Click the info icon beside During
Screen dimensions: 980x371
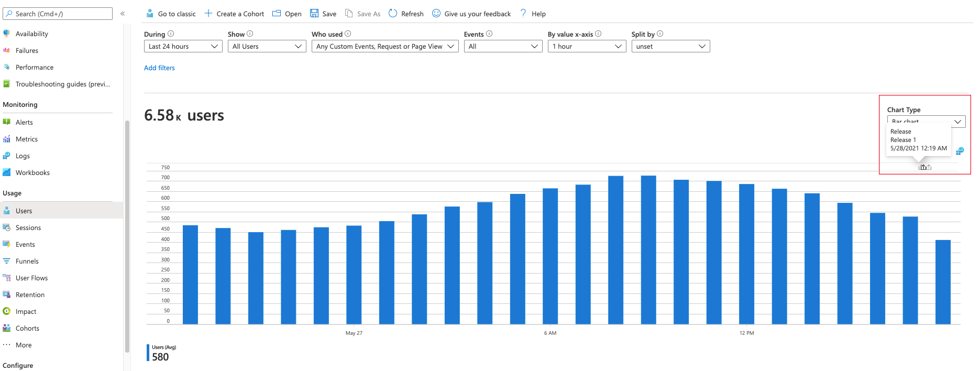tap(171, 34)
